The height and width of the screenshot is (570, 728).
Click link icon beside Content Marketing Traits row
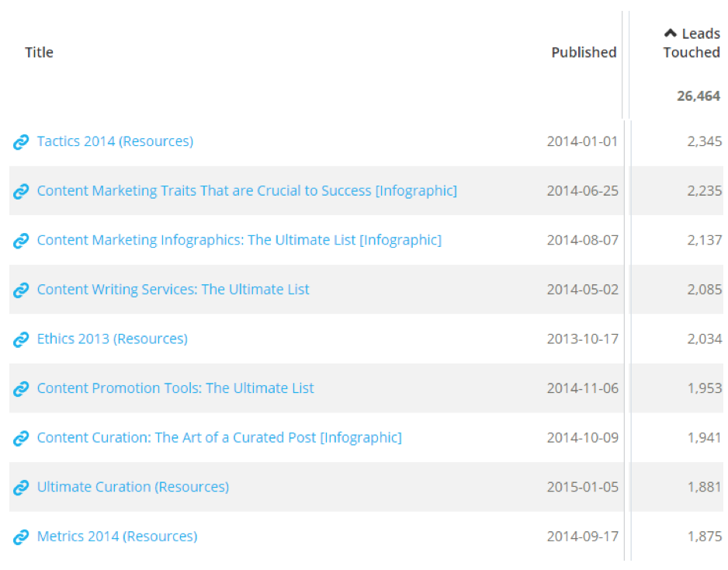pos(21,191)
